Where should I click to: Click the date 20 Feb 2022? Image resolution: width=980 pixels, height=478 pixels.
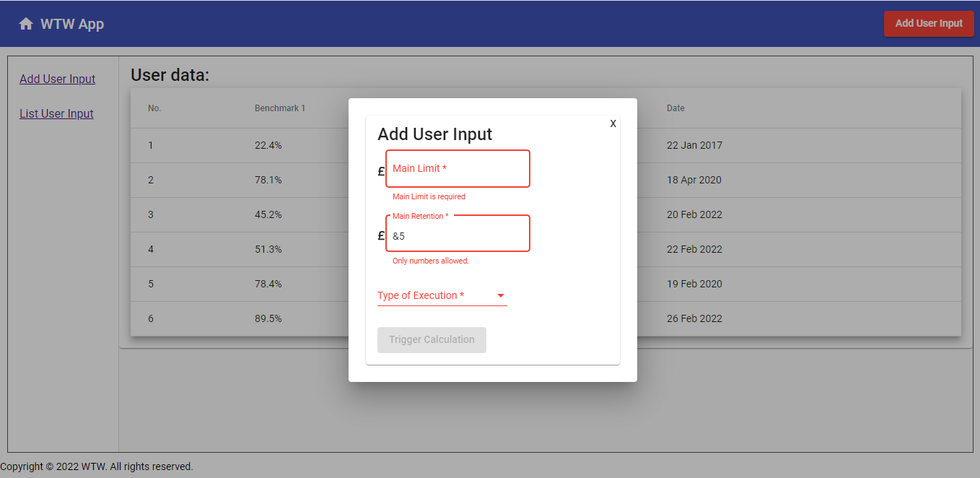point(694,214)
